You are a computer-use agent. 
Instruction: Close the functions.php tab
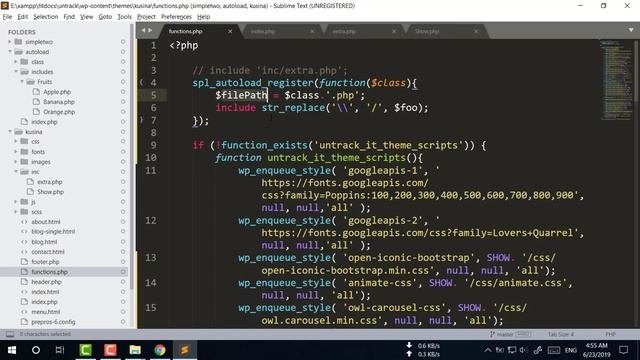pyautogui.click(x=230, y=31)
